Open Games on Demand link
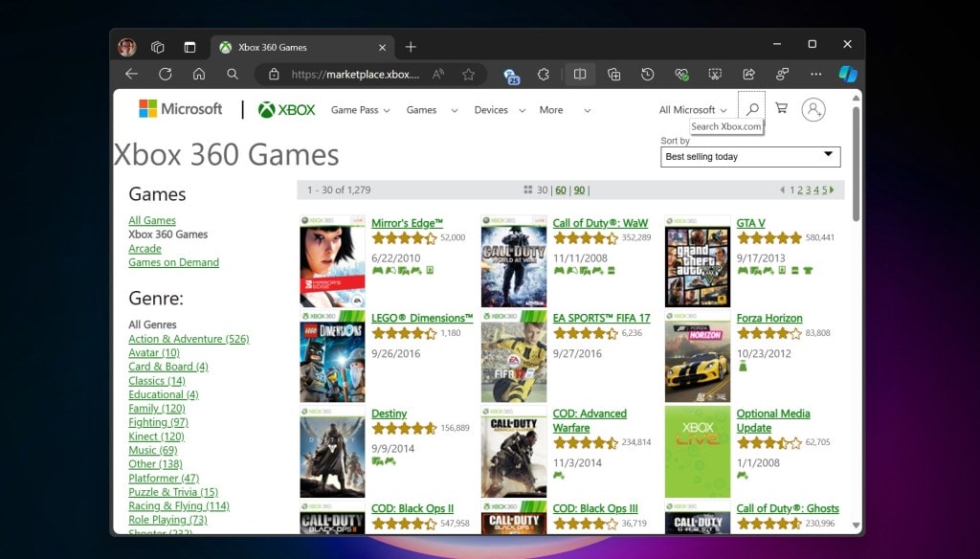Image resolution: width=980 pixels, height=559 pixels. [x=174, y=262]
